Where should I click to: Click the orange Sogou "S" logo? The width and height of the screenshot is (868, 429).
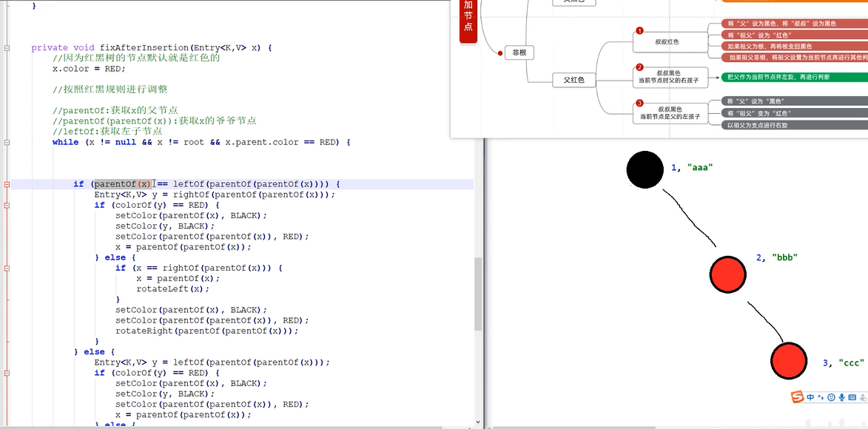click(797, 396)
